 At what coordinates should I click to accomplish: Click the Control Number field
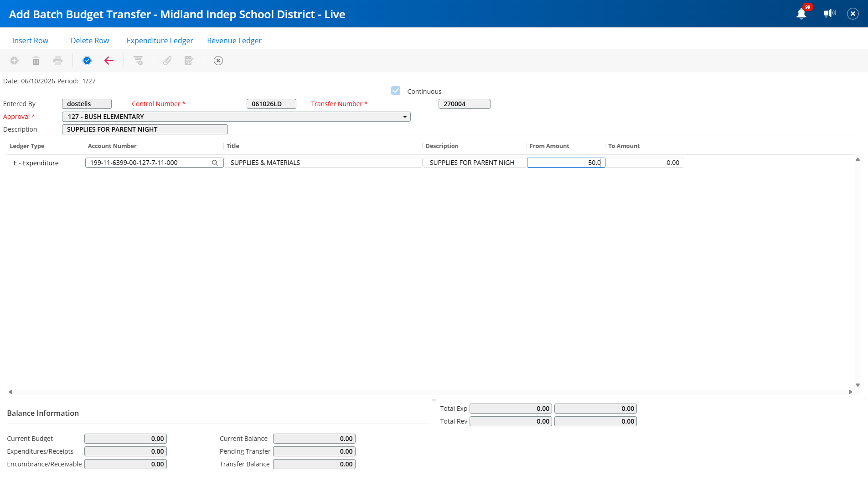click(x=271, y=104)
